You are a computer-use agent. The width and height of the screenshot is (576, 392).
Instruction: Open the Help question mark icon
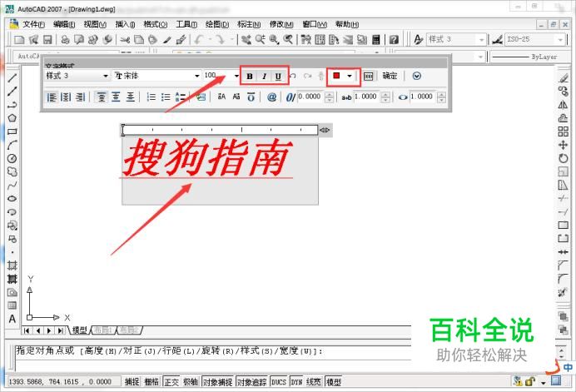394,39
